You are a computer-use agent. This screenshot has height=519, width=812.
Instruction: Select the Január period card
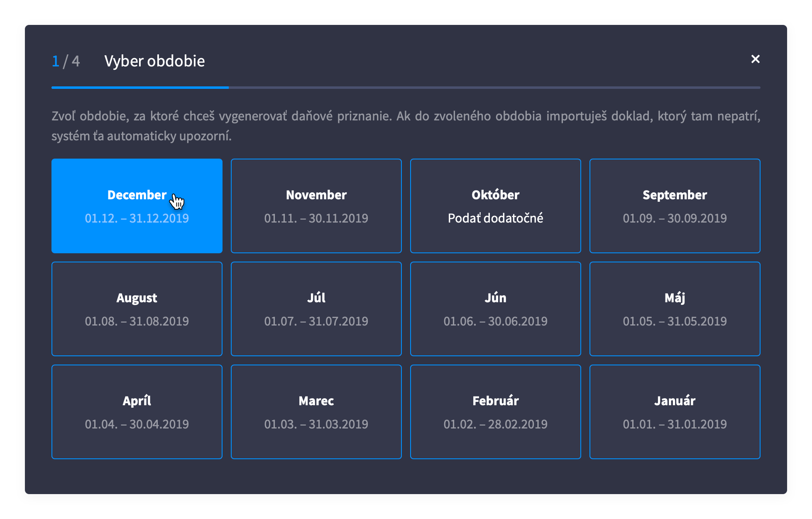coord(675,412)
